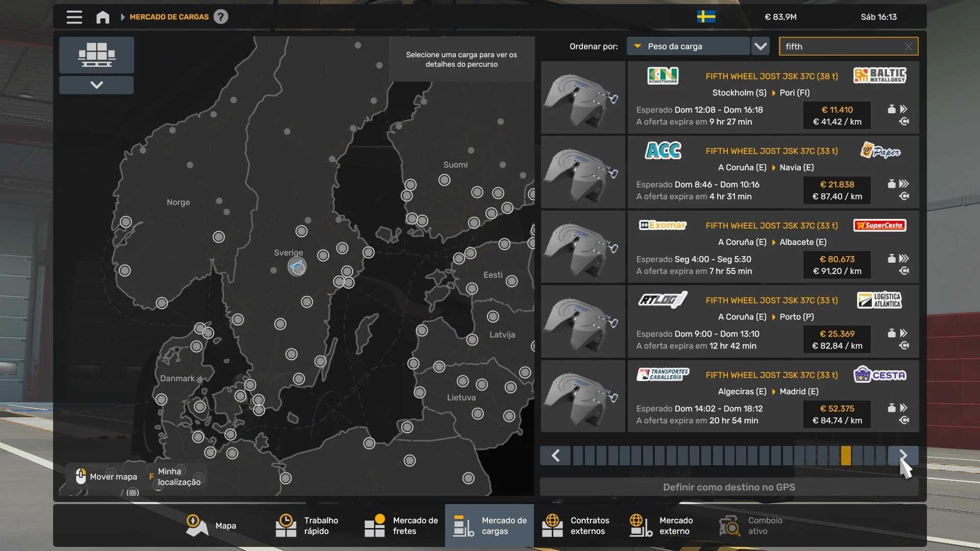Image resolution: width=980 pixels, height=551 pixels.
Task: Open the Peso da carga sort dropdown
Action: point(688,46)
